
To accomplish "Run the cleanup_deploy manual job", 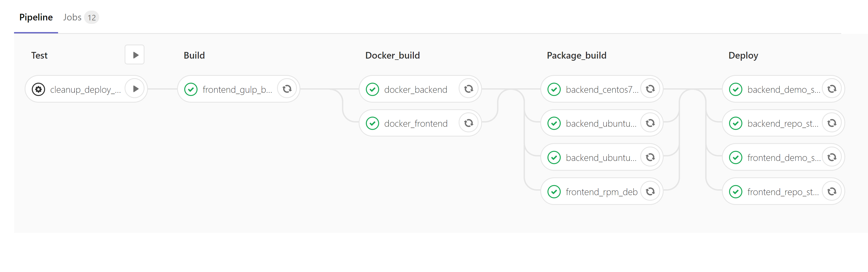I will click(135, 89).
